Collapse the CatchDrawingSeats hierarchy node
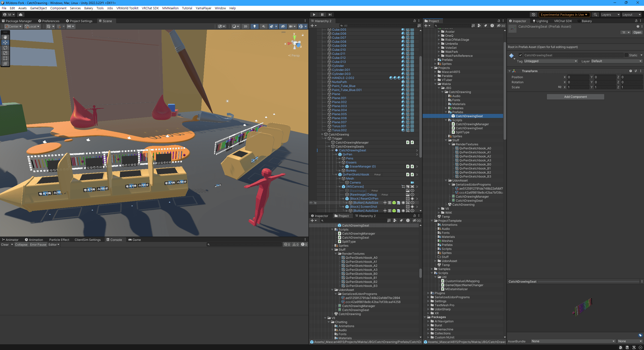 [329, 147]
